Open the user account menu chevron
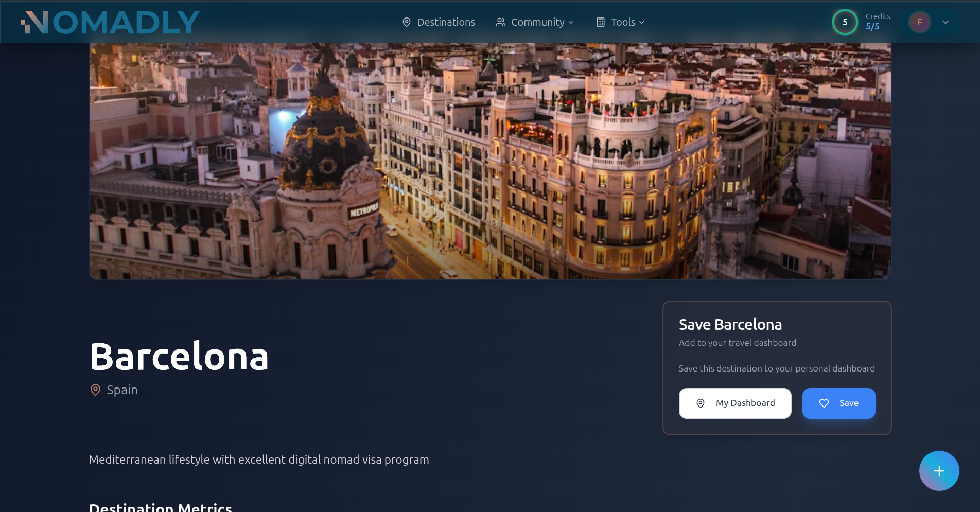 946,22
